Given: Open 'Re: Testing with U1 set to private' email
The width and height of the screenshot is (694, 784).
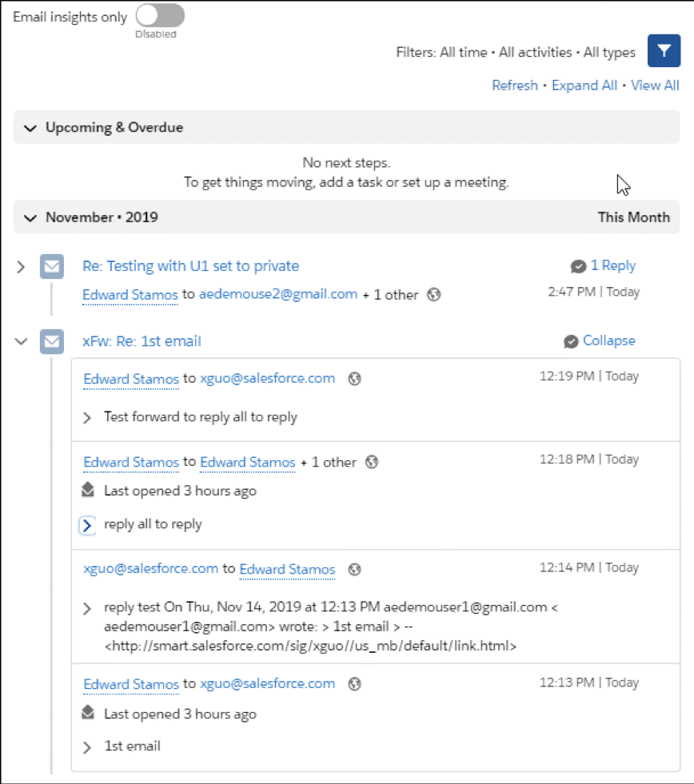Looking at the screenshot, I should (190, 266).
